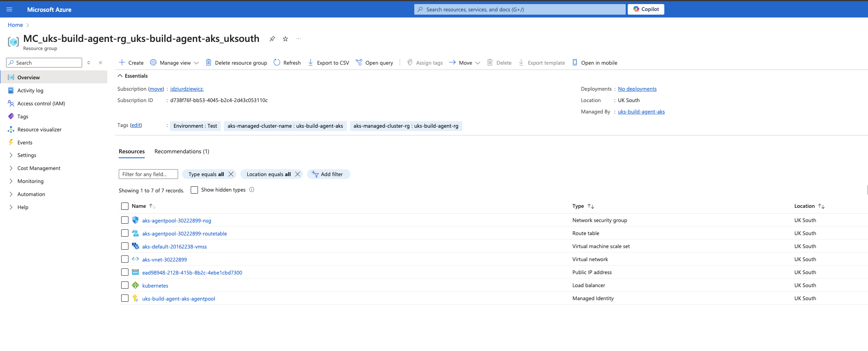Select Overview in the sidebar
Screen dimensions: 868x351
[54, 77]
